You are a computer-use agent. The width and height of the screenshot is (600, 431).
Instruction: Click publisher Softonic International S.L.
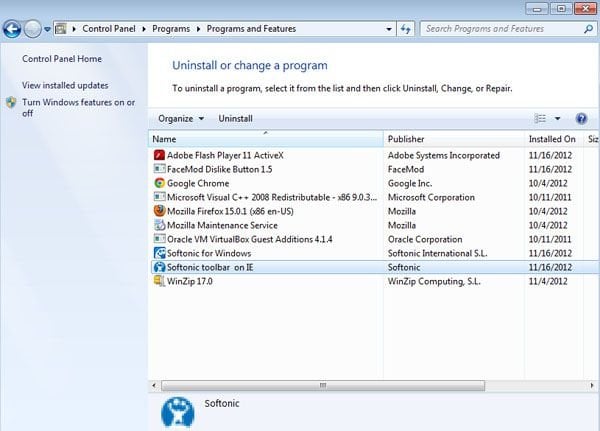tap(437, 253)
